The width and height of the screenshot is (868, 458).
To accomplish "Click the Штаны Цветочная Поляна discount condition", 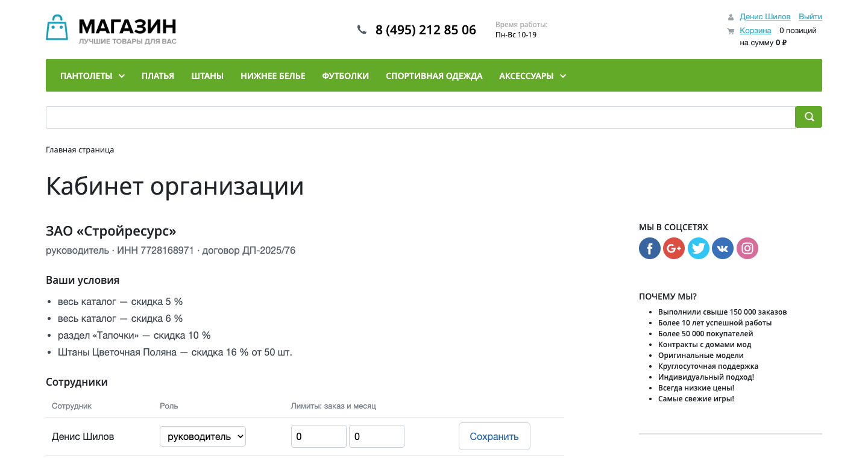I will click(175, 352).
